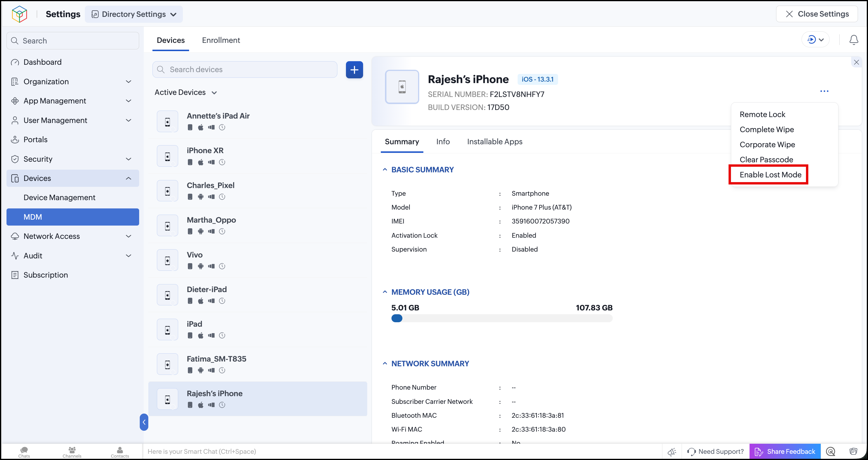868x460 pixels.
Task: Open Channels in the bottom bar
Action: [x=72, y=452]
